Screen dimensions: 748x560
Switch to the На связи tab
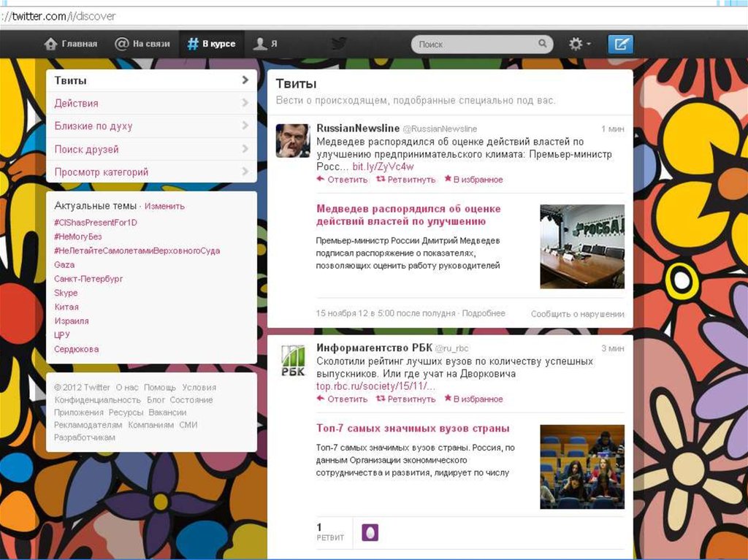pyautogui.click(x=142, y=44)
